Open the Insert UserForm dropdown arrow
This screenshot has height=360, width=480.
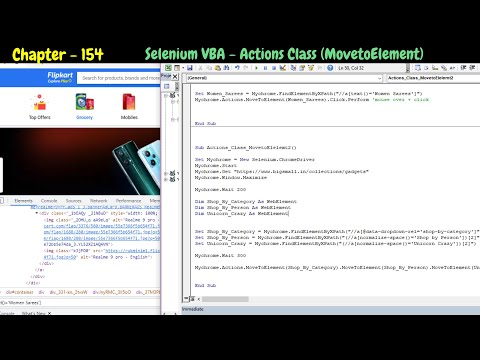pyautogui.click(x=183, y=68)
